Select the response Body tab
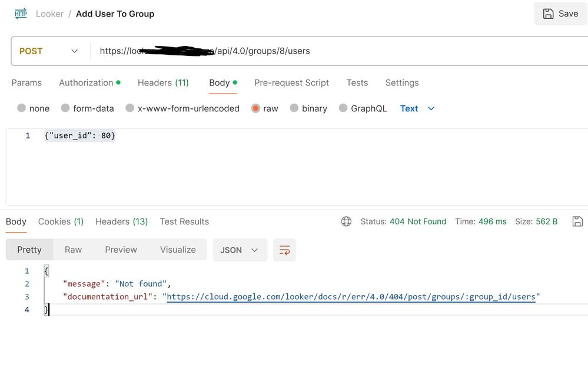 click(x=16, y=221)
